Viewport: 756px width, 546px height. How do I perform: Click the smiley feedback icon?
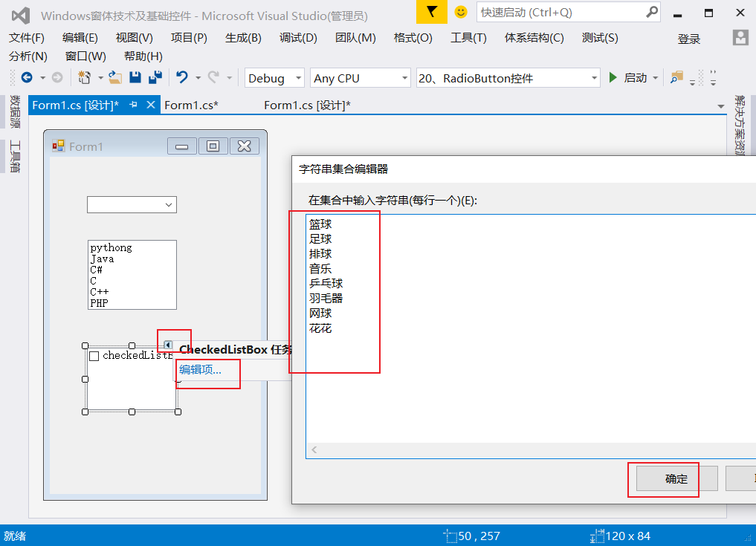pos(461,12)
